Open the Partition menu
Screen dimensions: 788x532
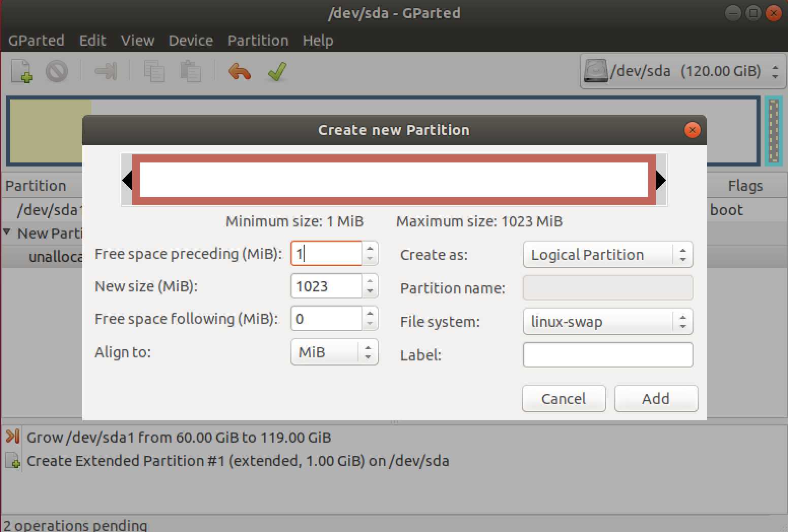pos(258,41)
